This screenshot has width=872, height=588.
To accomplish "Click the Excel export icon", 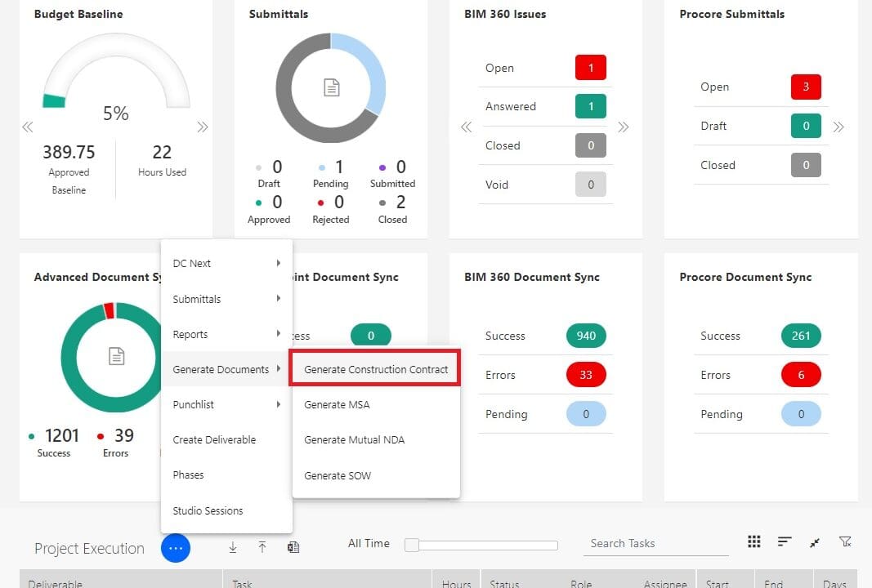I will [x=293, y=547].
